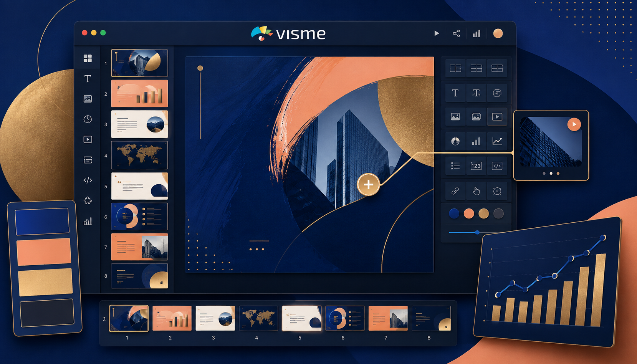Open the user avatar in the title bar
The height and width of the screenshot is (364, 637).
(x=498, y=33)
